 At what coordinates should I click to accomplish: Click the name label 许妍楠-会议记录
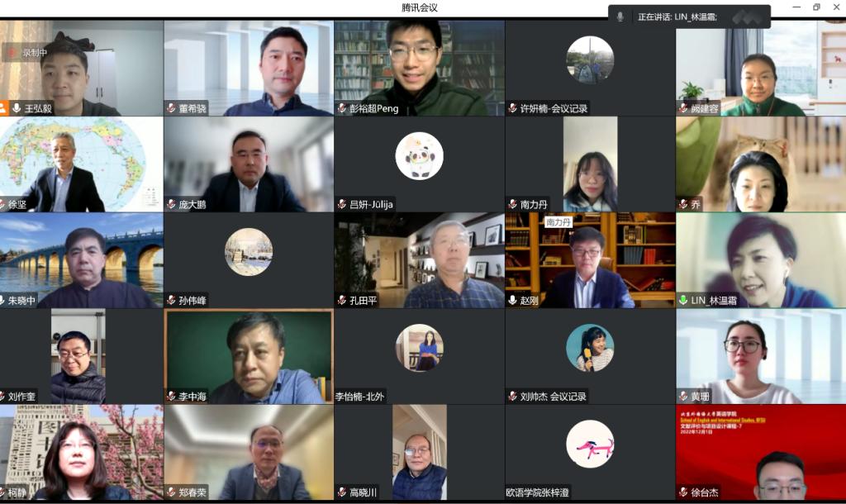[x=554, y=108]
